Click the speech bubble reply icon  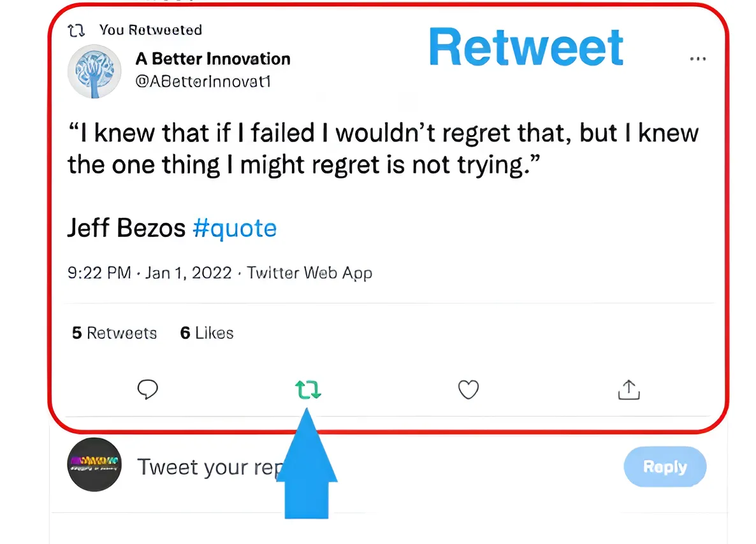point(148,389)
